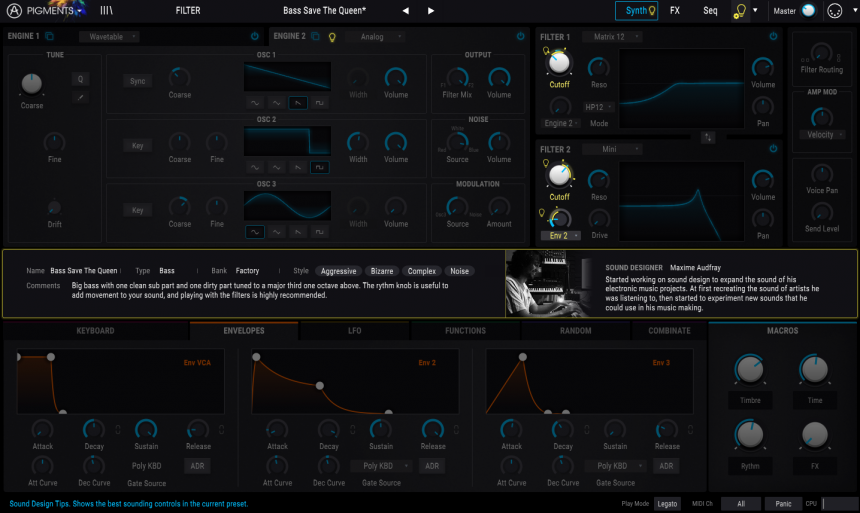Screen dimensions: 860x513
Task: Open the preset browser library icon
Action: [106, 10]
